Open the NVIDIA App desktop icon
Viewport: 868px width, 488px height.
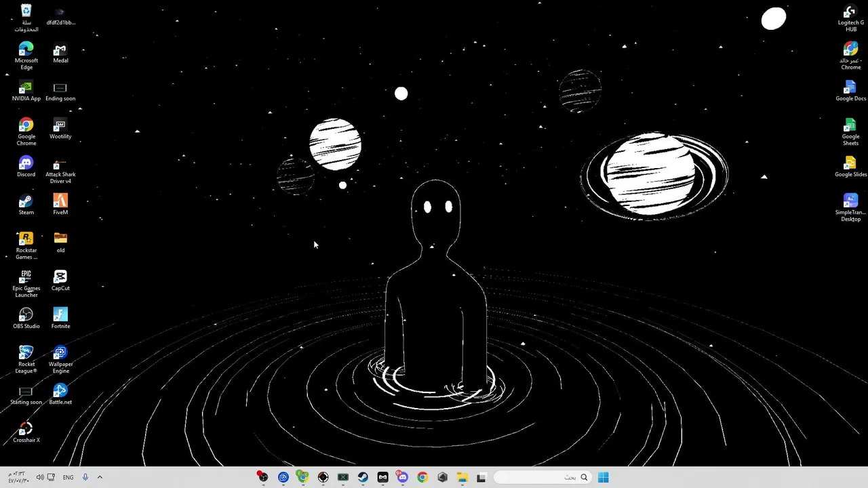coord(26,91)
